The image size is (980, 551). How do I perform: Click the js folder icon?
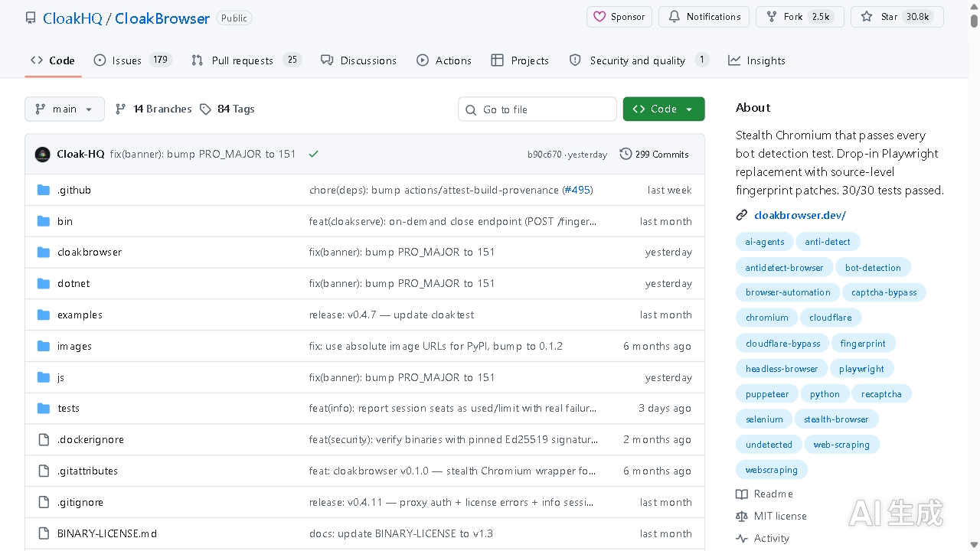pos(44,377)
